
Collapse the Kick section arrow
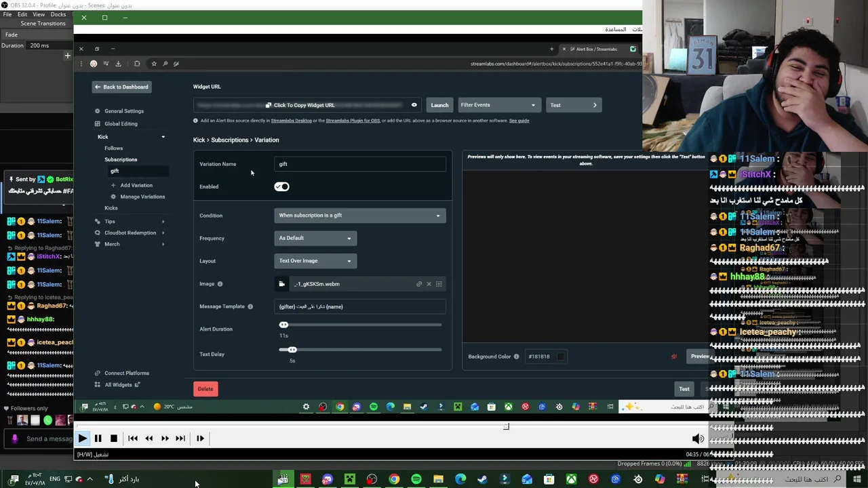point(163,137)
